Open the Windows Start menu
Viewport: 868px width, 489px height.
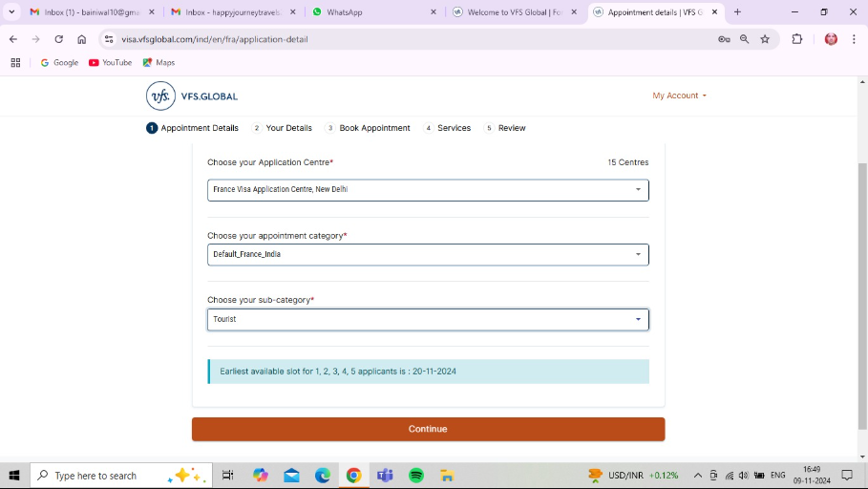coord(14,476)
